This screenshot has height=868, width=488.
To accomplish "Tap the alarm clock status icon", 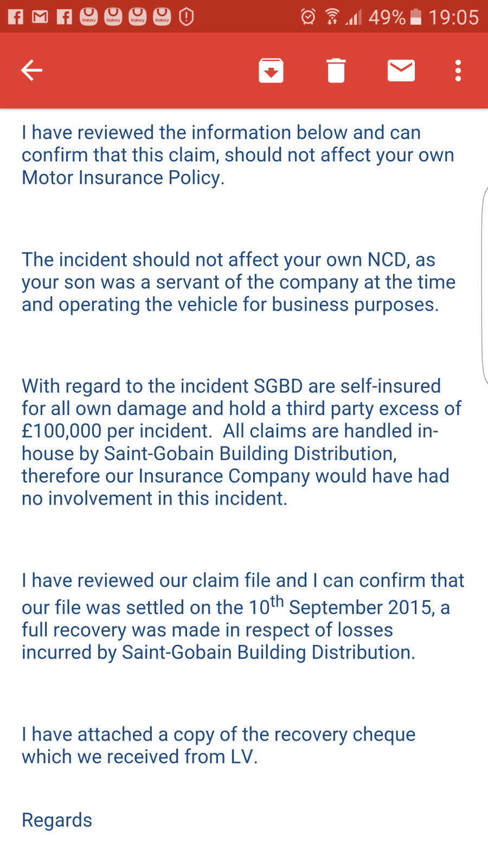I will (308, 17).
